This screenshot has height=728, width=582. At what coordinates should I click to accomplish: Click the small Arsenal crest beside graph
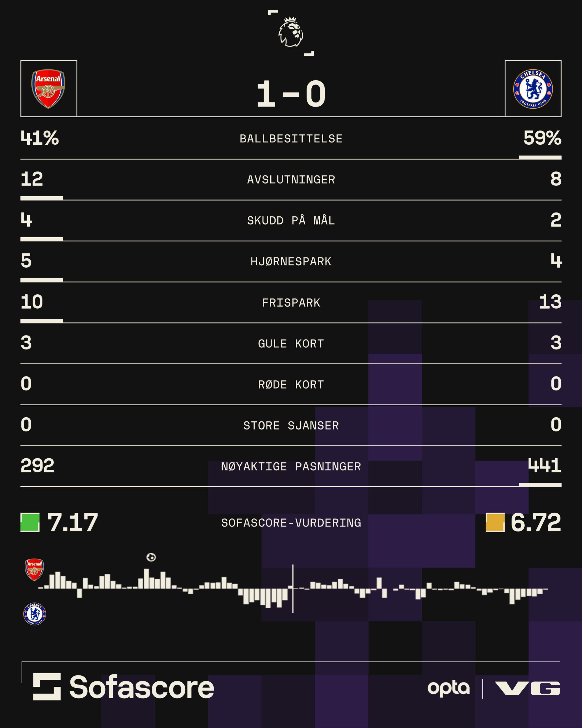click(34, 569)
